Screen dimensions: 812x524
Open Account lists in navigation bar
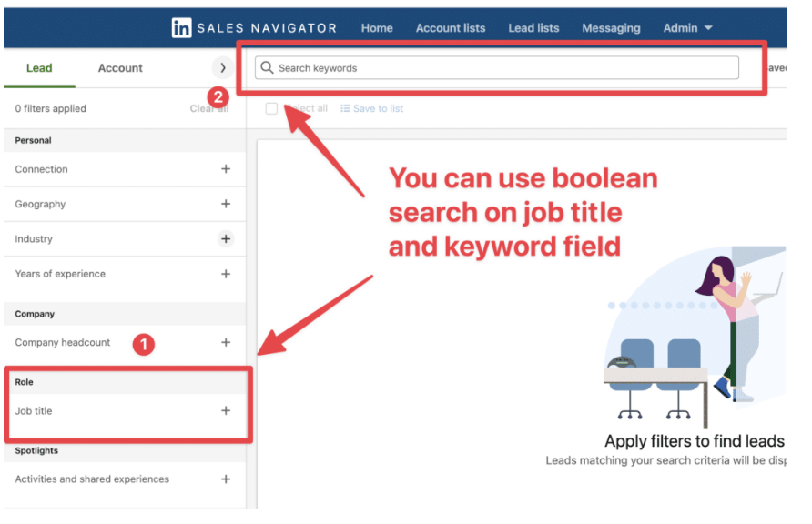pyautogui.click(x=451, y=28)
